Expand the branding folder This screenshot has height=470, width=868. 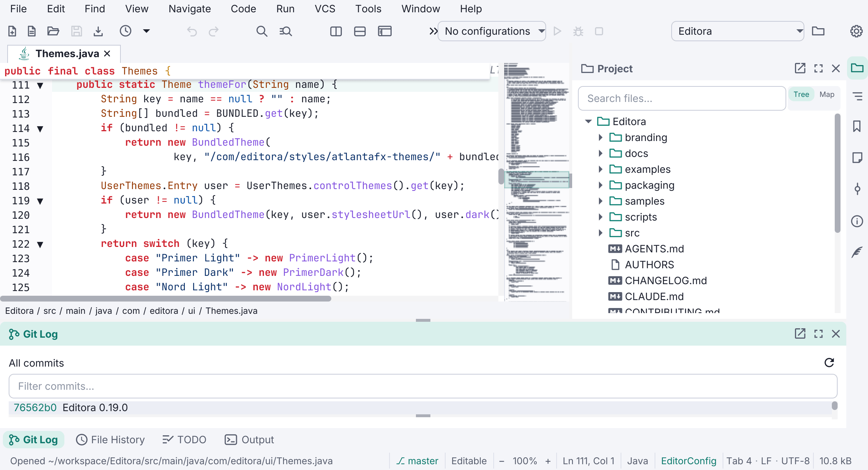click(x=600, y=138)
